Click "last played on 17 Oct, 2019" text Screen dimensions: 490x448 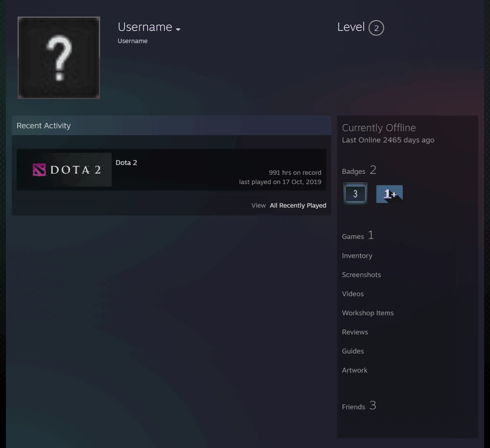(280, 182)
